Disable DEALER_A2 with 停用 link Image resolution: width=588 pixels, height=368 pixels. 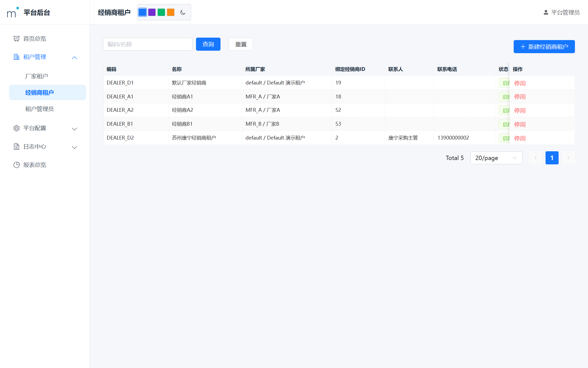(520, 110)
